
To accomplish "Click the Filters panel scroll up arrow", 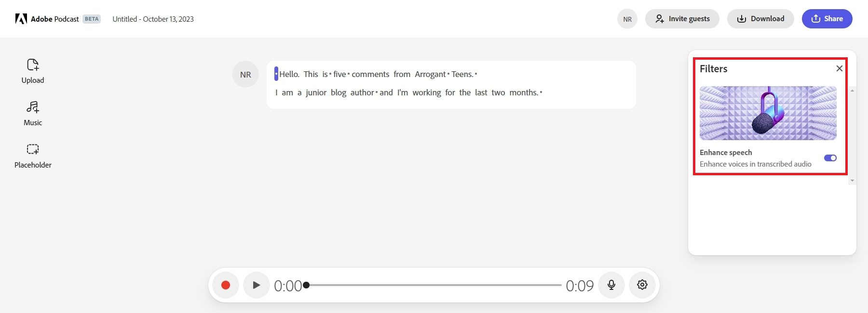I will tap(853, 91).
